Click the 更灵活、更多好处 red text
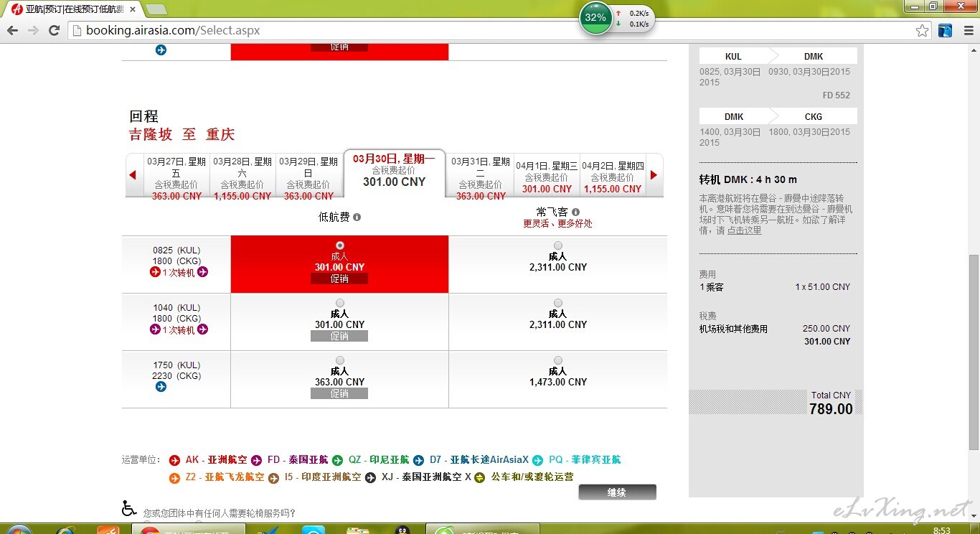Image resolution: width=980 pixels, height=534 pixels. pos(557,223)
